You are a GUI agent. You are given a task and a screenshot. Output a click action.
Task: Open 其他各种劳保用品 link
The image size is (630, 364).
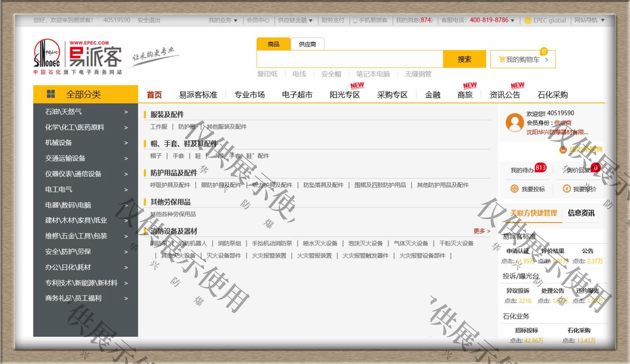click(173, 214)
